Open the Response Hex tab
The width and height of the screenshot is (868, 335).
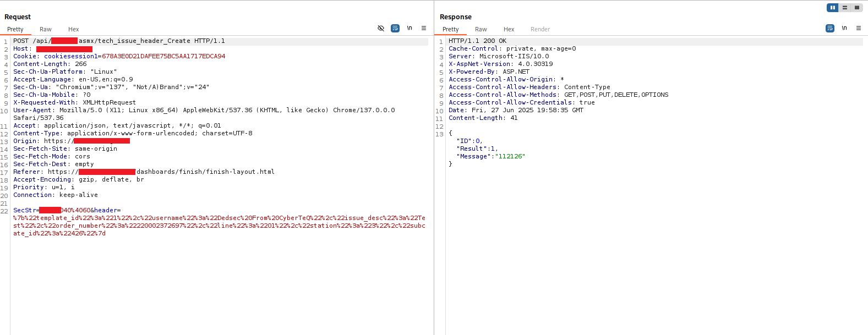pos(509,29)
